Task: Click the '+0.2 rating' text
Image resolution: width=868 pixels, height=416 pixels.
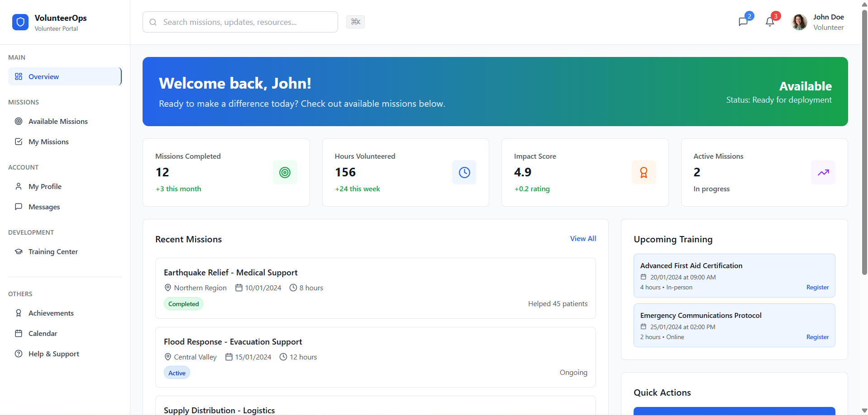Action: click(x=532, y=189)
